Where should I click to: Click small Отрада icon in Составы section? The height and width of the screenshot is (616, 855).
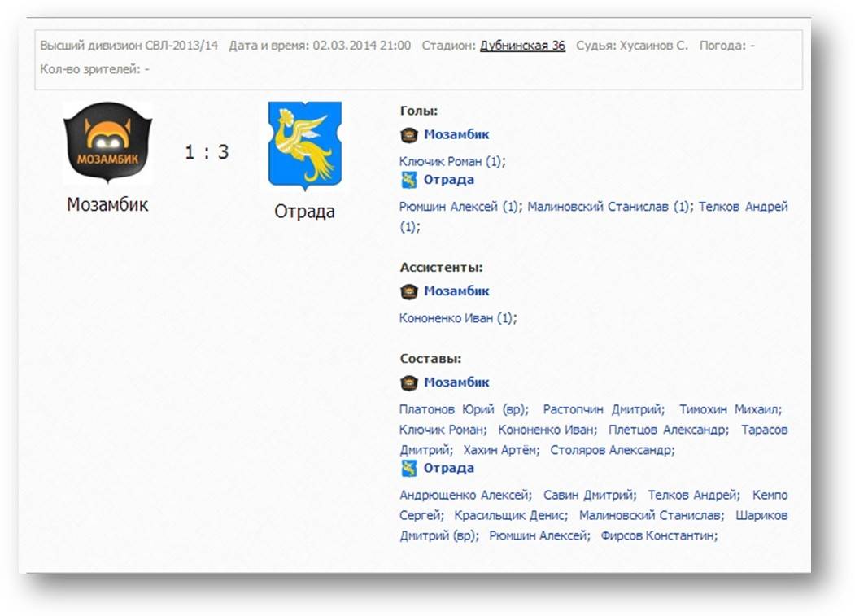pyautogui.click(x=409, y=469)
